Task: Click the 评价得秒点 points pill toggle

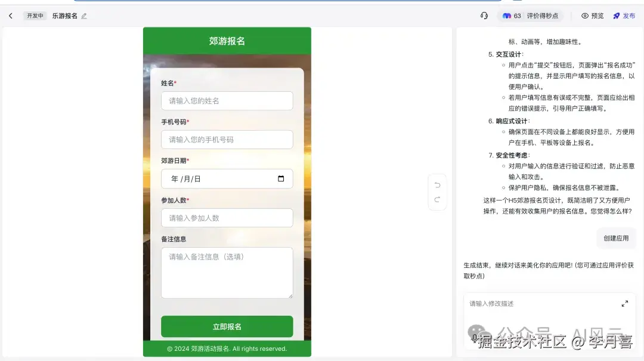Action: (x=545, y=16)
